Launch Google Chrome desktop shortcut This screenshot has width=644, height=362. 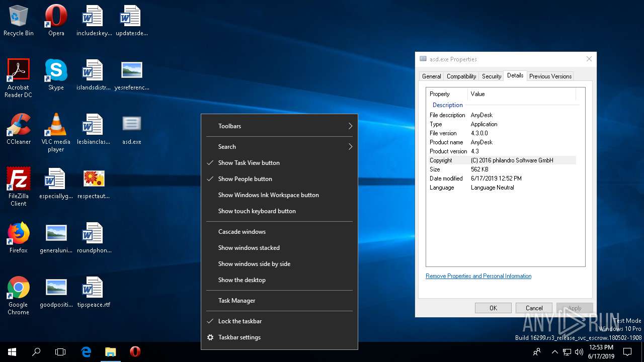pos(18,295)
